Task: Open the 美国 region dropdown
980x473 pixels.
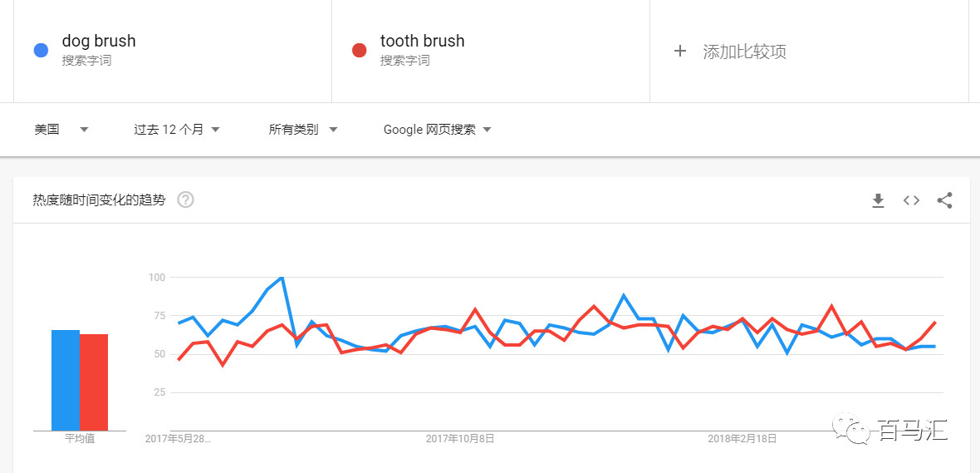Action: 61,130
